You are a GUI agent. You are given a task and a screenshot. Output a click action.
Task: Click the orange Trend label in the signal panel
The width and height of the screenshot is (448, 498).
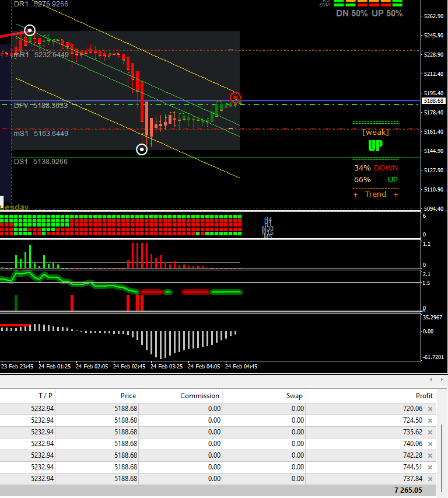376,194
